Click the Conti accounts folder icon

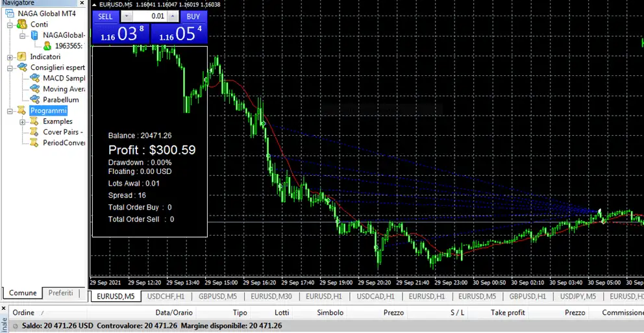pyautogui.click(x=21, y=25)
